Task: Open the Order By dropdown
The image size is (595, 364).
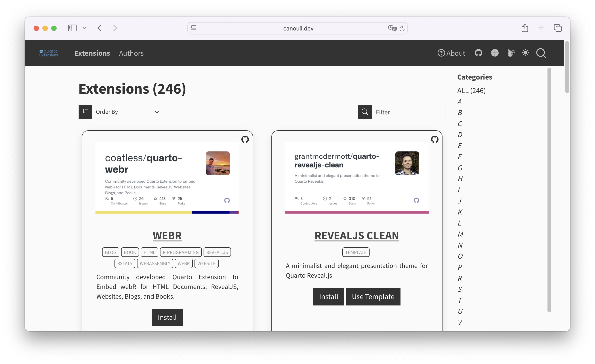Action: click(x=129, y=112)
